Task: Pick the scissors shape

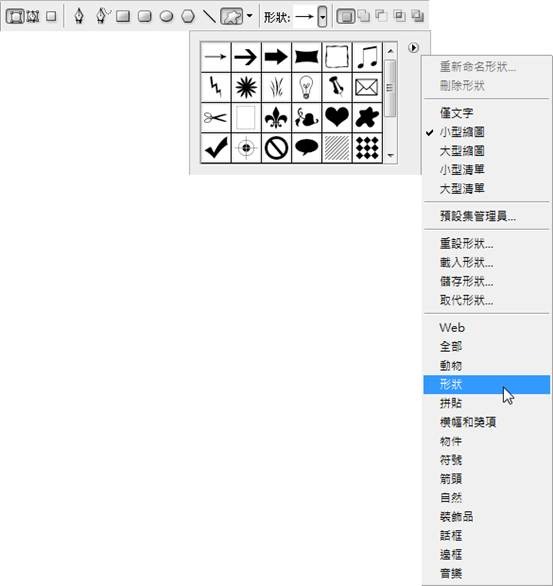Action: (x=216, y=117)
